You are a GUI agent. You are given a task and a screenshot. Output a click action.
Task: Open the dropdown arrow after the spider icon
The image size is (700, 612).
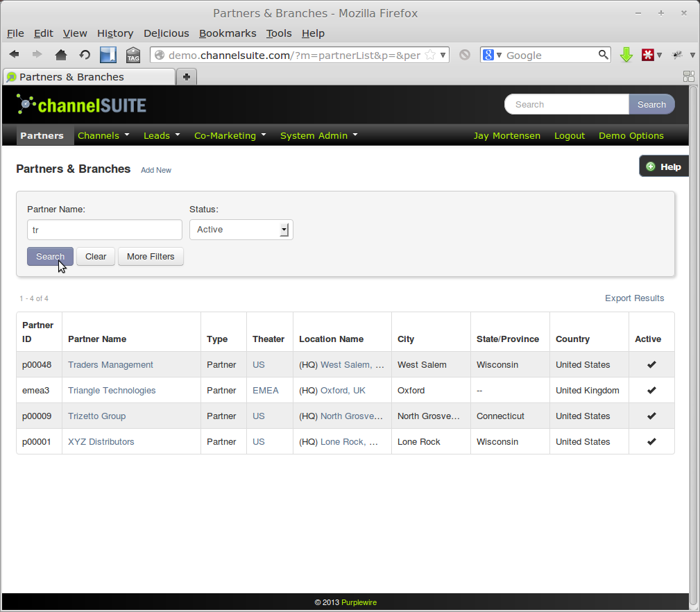692,55
